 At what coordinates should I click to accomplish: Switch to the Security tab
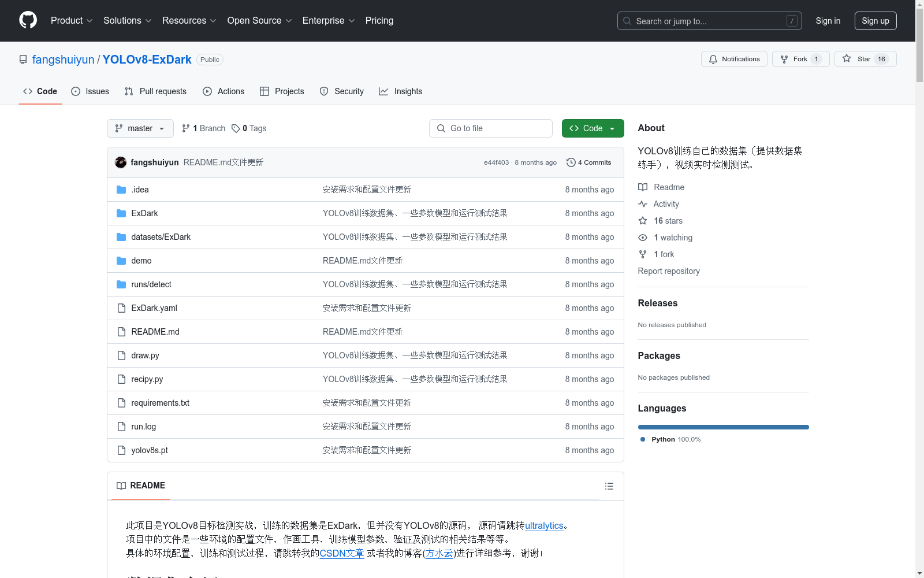(342, 91)
